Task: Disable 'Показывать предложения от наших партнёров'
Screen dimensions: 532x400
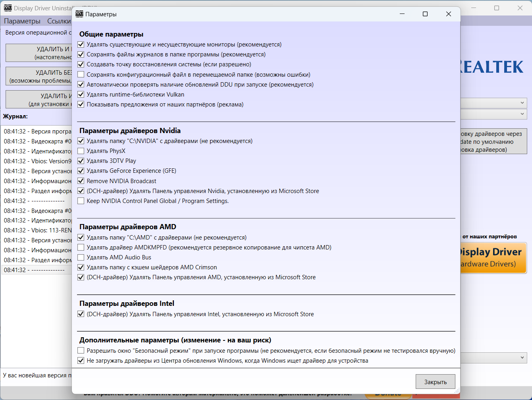Action: pos(81,104)
